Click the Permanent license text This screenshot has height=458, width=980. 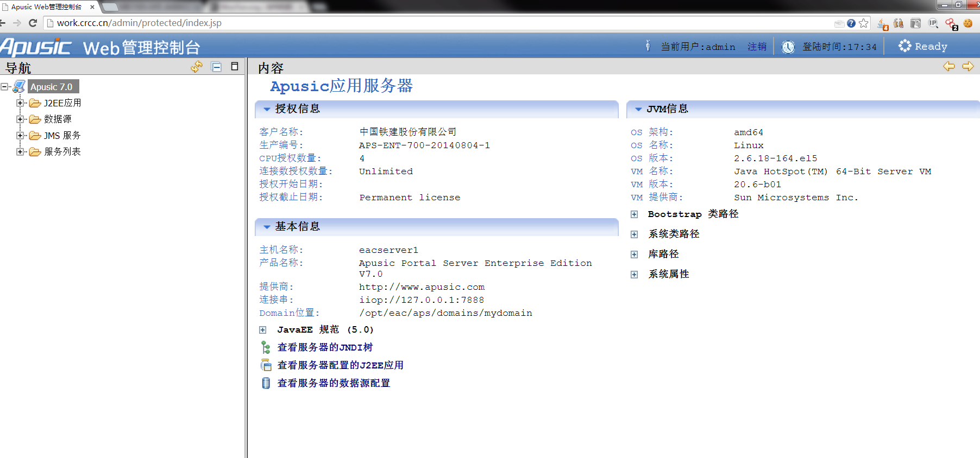(410, 198)
